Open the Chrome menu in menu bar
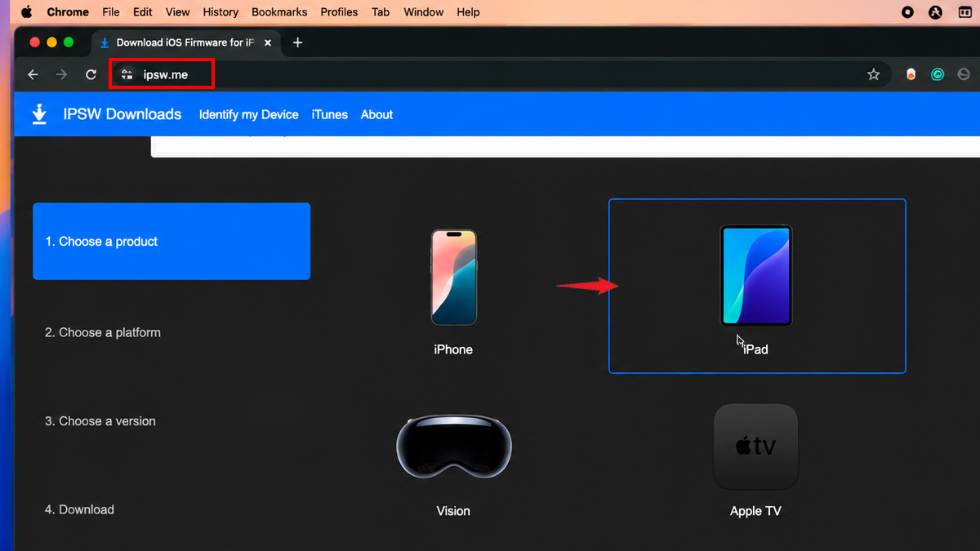 68,12
